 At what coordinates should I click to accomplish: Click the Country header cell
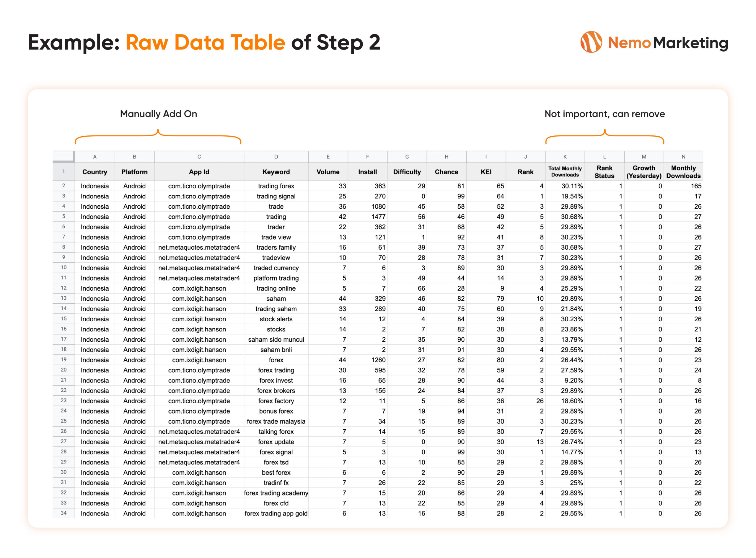pyautogui.click(x=94, y=171)
